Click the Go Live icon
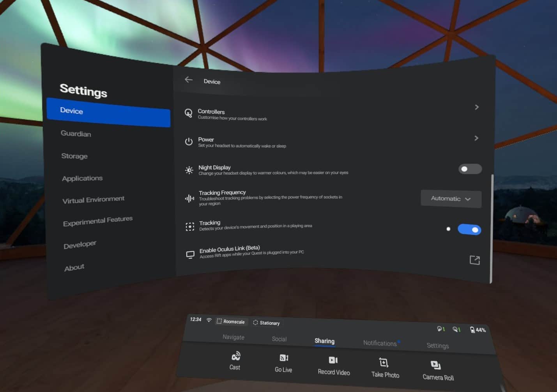This screenshot has width=557, height=392. point(283,358)
